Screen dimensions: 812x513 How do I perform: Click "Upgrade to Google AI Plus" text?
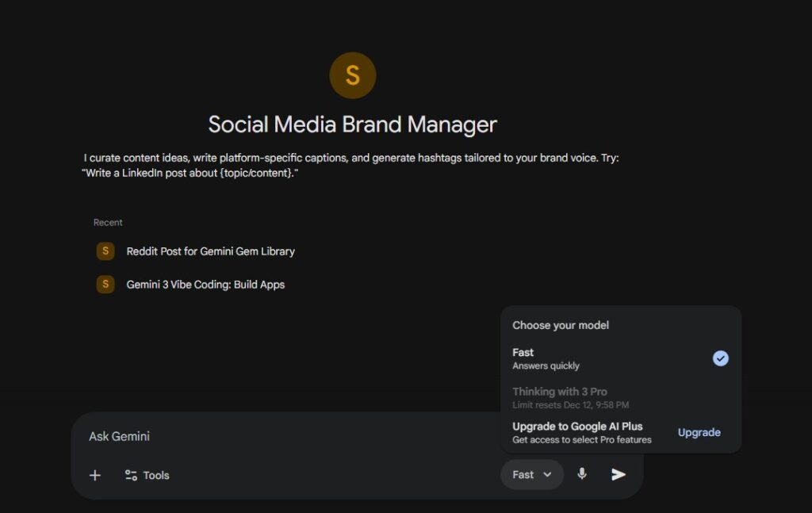click(x=577, y=427)
